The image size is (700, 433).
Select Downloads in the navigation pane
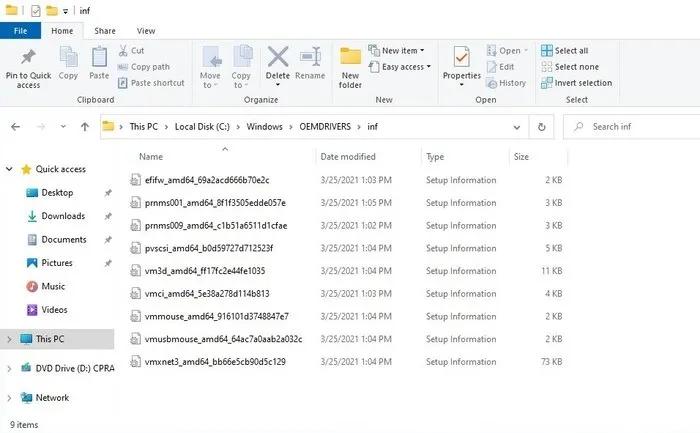(x=63, y=216)
